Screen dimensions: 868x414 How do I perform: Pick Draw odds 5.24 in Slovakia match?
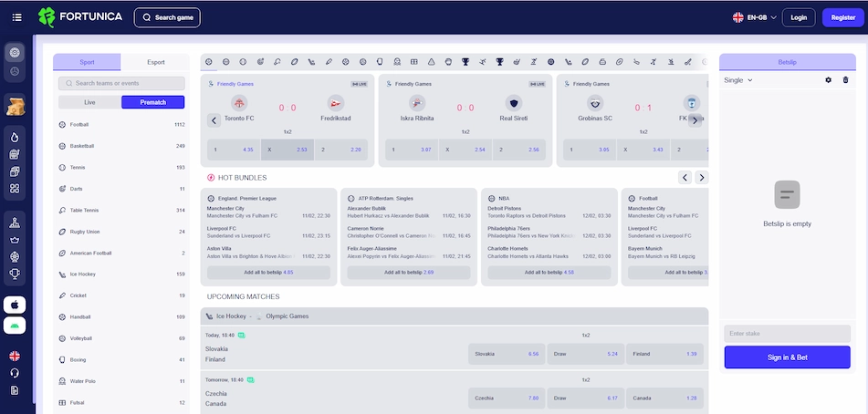pos(586,354)
